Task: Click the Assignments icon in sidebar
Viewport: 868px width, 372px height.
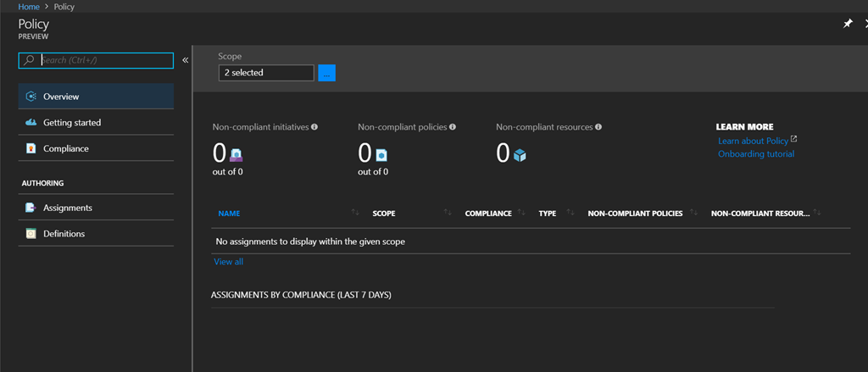Action: tap(31, 208)
